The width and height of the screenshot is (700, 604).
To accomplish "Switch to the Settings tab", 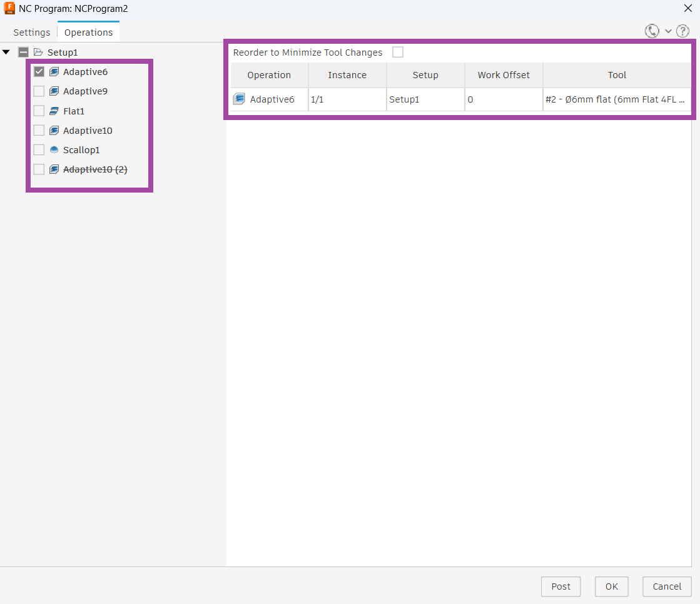I will (32, 33).
